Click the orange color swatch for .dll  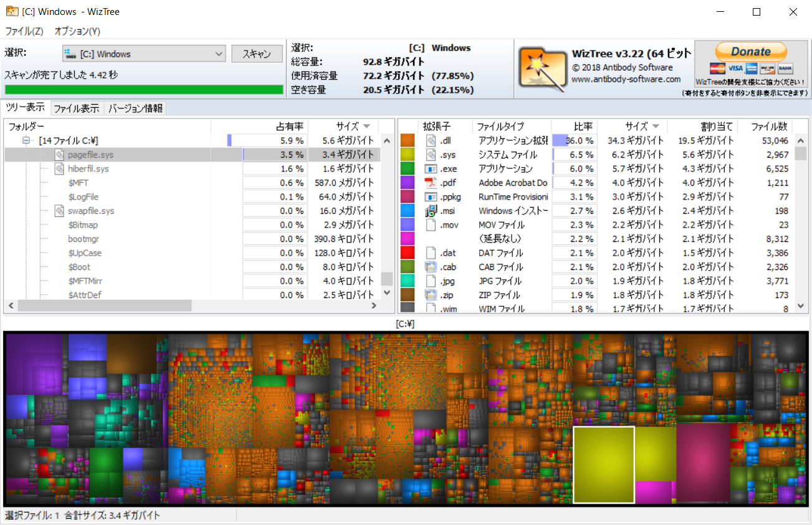[x=408, y=140]
